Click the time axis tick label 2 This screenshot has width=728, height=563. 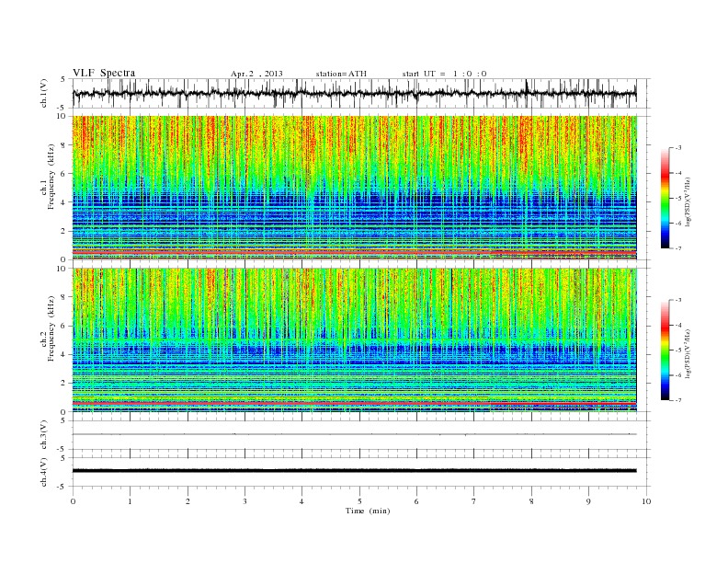[x=188, y=501]
